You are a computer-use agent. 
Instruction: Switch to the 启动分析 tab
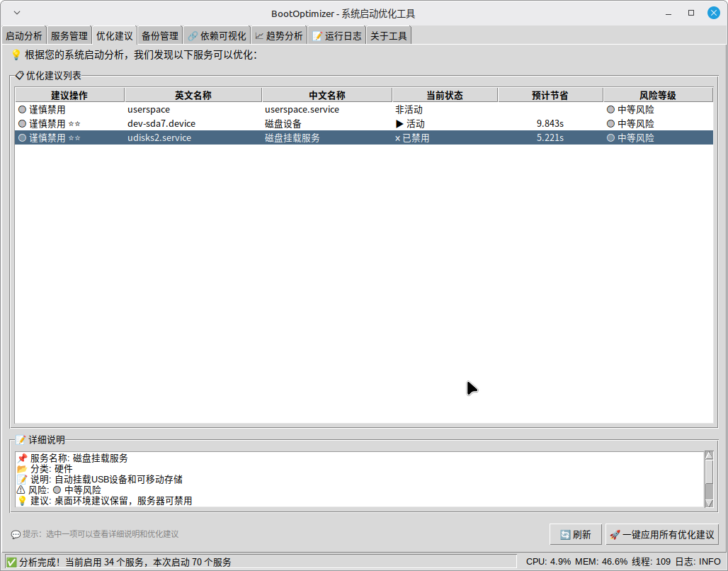point(23,35)
